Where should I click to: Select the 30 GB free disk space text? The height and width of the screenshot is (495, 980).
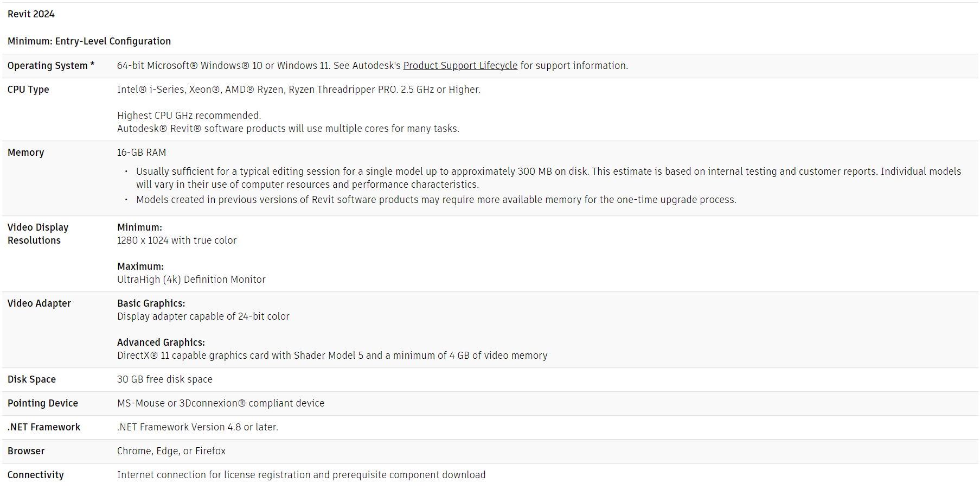pos(165,379)
